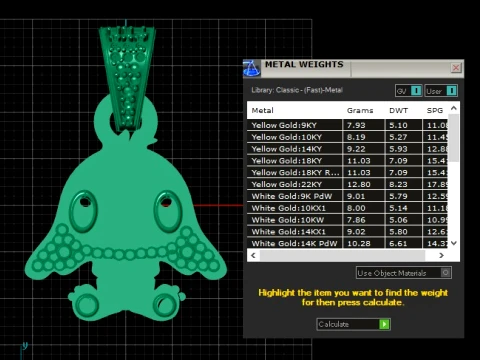Image resolution: width=480 pixels, height=360 pixels.
Task: Select the Yellow Gold:10KY row
Action: click(x=347, y=137)
